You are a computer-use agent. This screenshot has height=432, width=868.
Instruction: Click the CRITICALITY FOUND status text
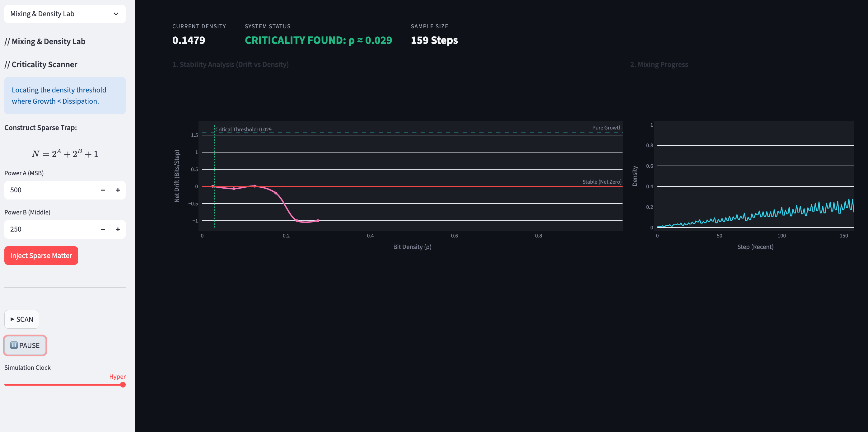point(318,40)
